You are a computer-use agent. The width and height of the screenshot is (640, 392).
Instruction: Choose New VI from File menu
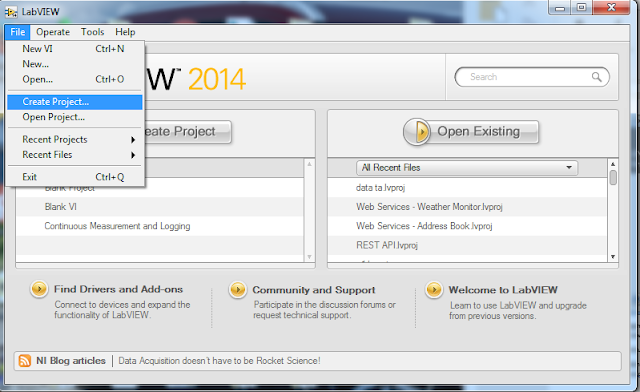[74, 49]
